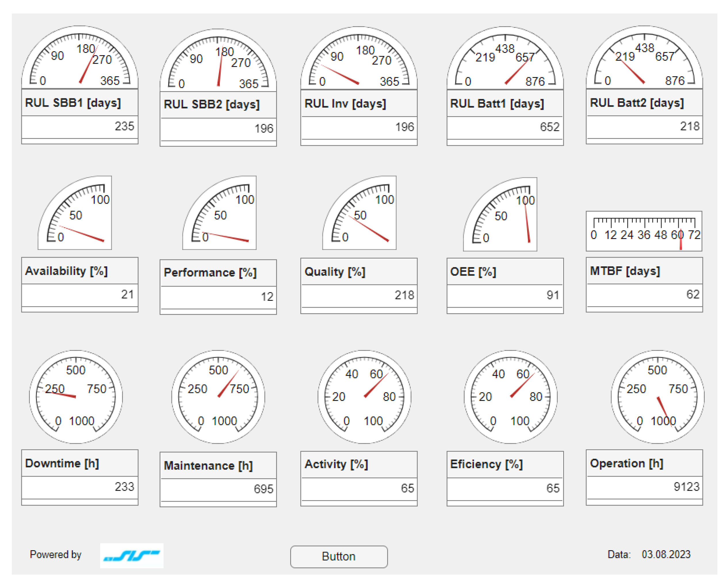Click the Quality value field showing 218
The height and width of the screenshot is (585, 728).
click(359, 295)
